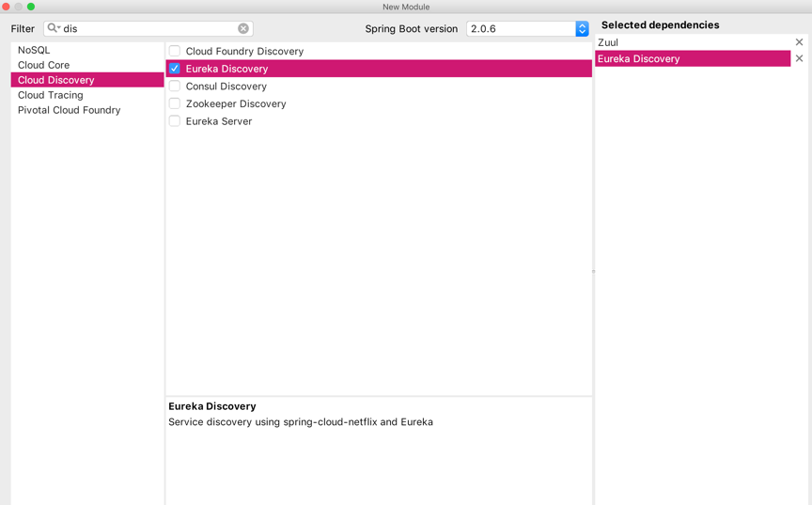Select the Cloud Core category
Image resolution: width=812 pixels, height=505 pixels.
(87, 65)
